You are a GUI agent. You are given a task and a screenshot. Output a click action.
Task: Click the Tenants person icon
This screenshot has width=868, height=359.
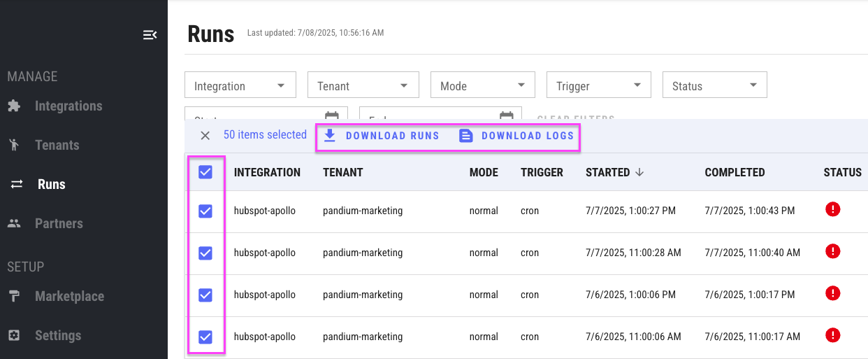tap(14, 146)
